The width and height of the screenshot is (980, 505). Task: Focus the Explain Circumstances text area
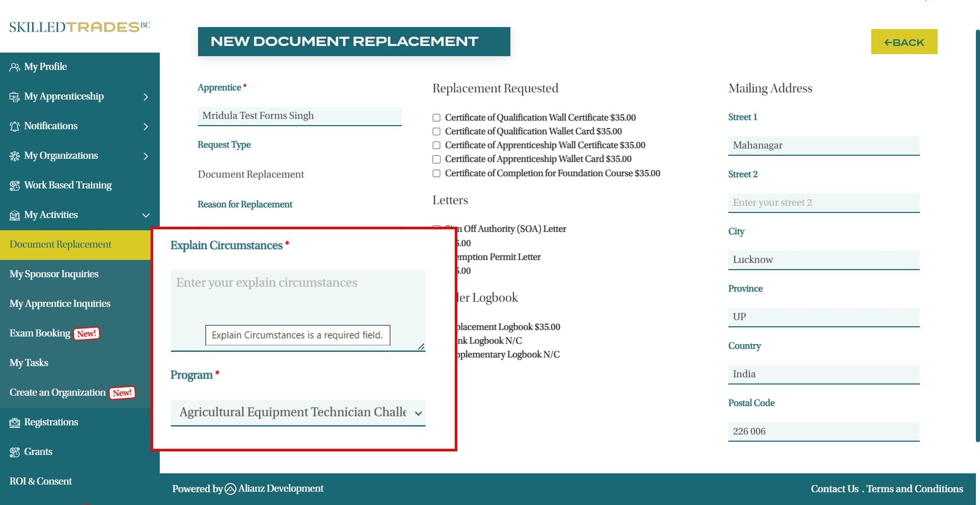[x=298, y=301]
